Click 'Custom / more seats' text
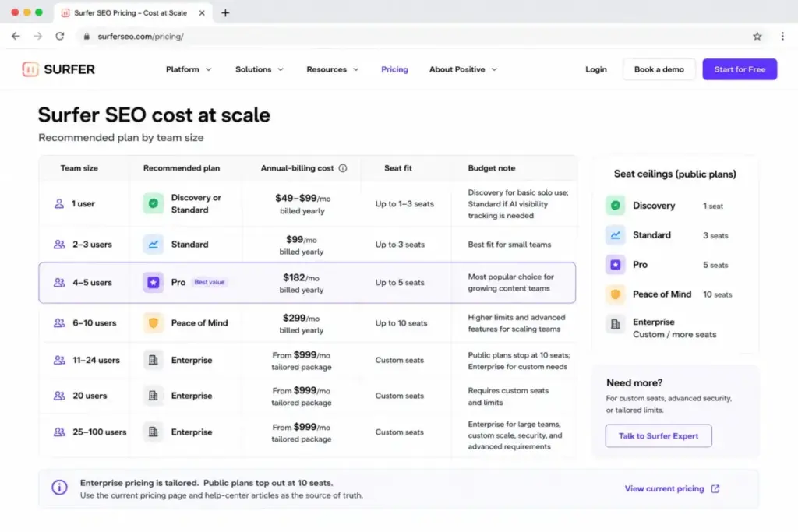The image size is (798, 532). point(674,335)
